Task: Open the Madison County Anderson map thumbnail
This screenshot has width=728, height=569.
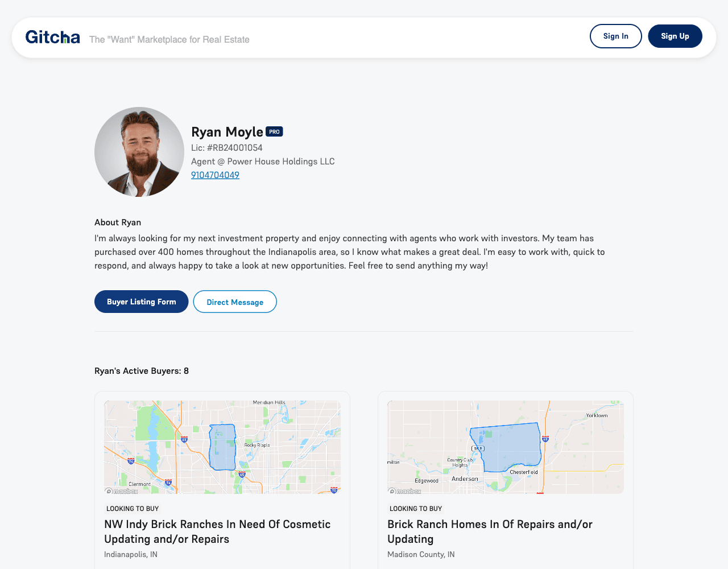Action: pos(506,447)
